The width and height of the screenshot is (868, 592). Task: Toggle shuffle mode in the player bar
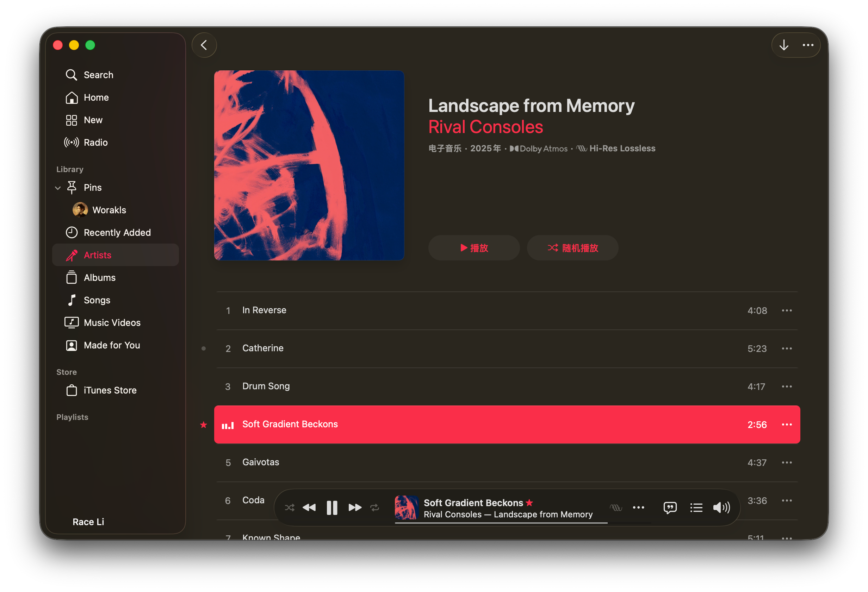290,508
